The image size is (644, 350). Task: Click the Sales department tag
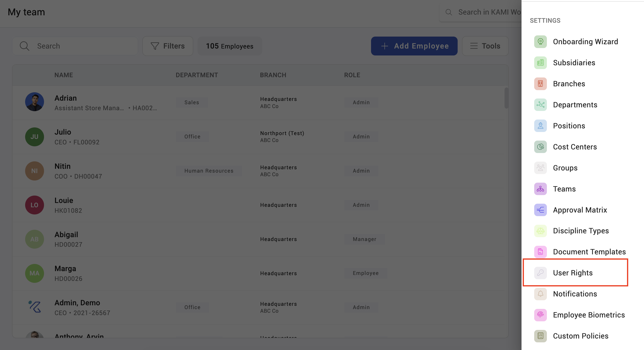192,102
